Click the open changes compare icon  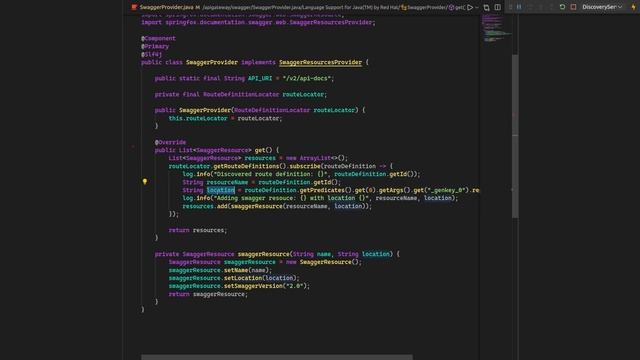(487, 7)
